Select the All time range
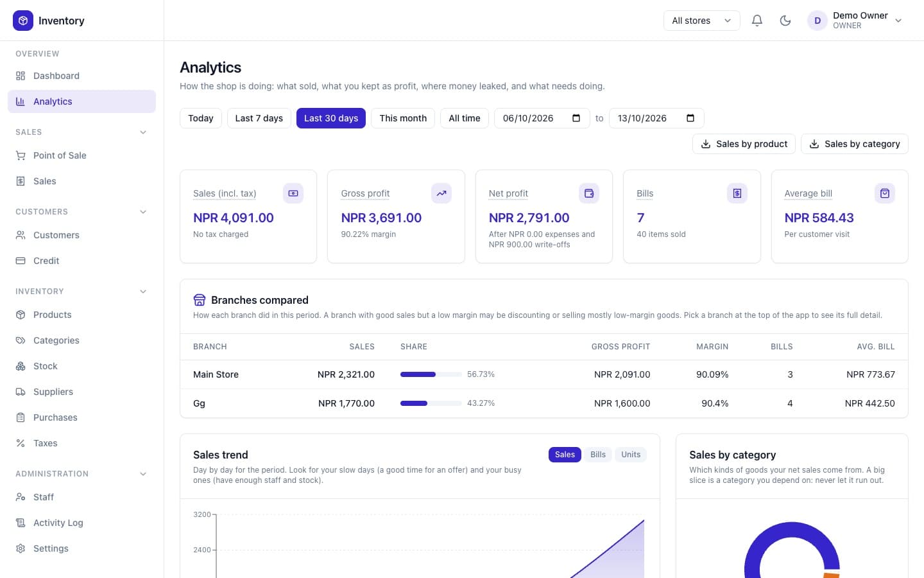924x578 pixels. point(465,118)
